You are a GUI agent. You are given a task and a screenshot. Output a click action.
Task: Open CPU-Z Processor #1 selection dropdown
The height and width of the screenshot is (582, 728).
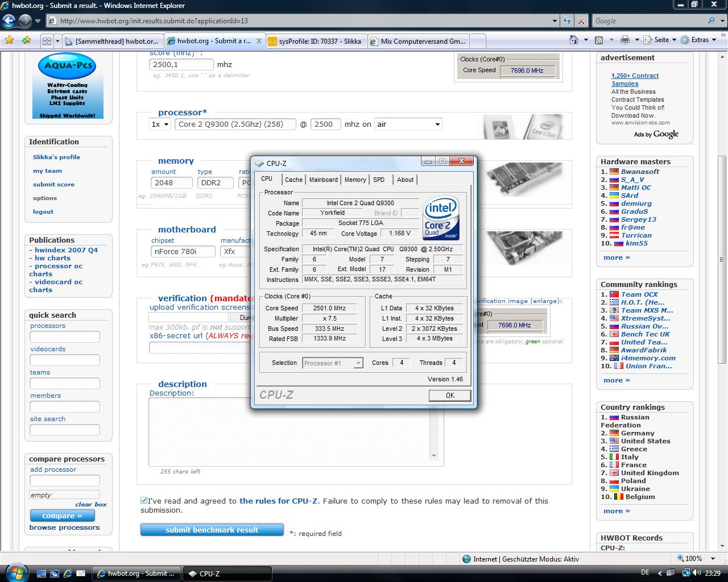333,363
